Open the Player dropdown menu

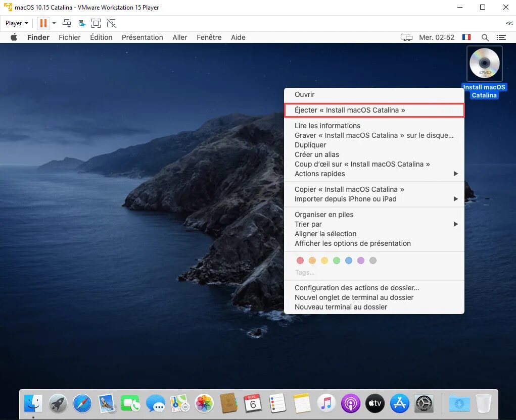point(17,23)
